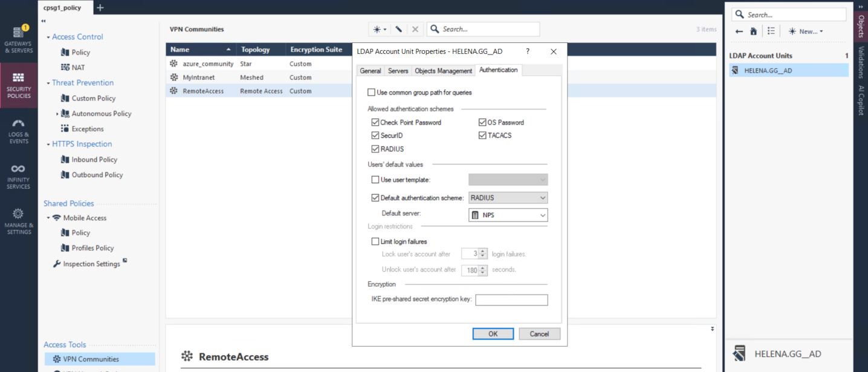Viewport: 868px width, 372px height.
Task: Click the home icon in Objects panel
Action: pos(753,31)
